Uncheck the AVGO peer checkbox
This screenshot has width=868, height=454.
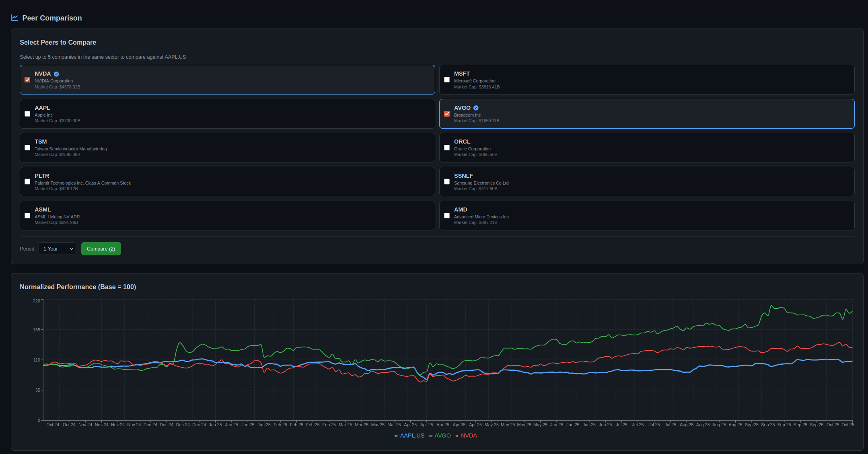tap(447, 114)
